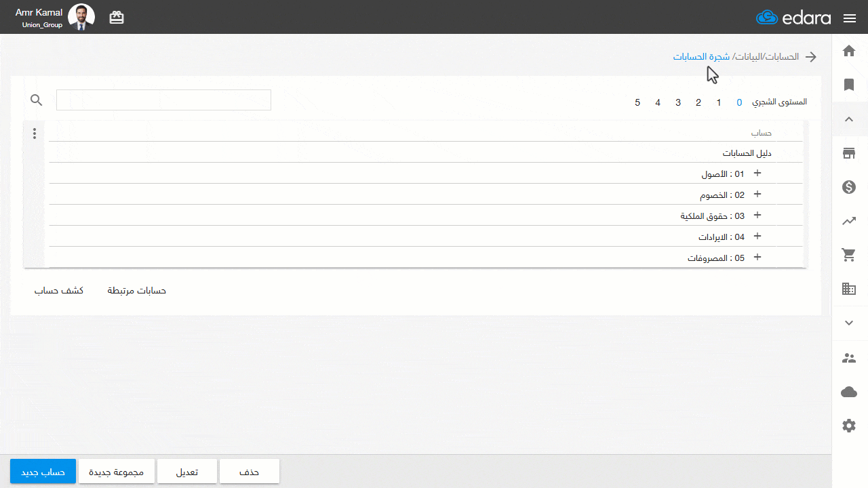Open the shopping cart icon in sidebar
The width and height of the screenshot is (868, 488).
pos(849,255)
